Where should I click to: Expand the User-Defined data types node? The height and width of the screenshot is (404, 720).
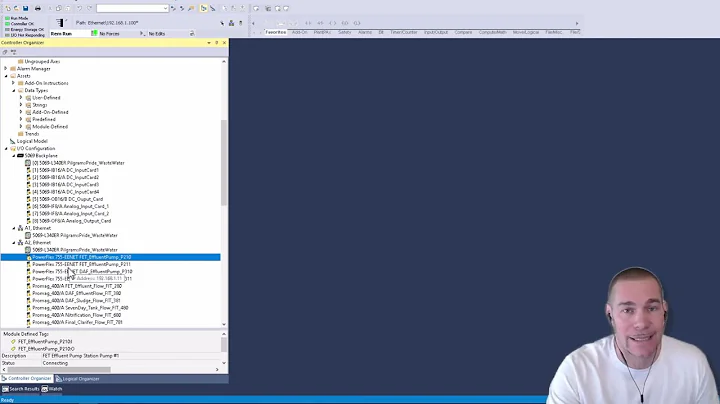21,98
